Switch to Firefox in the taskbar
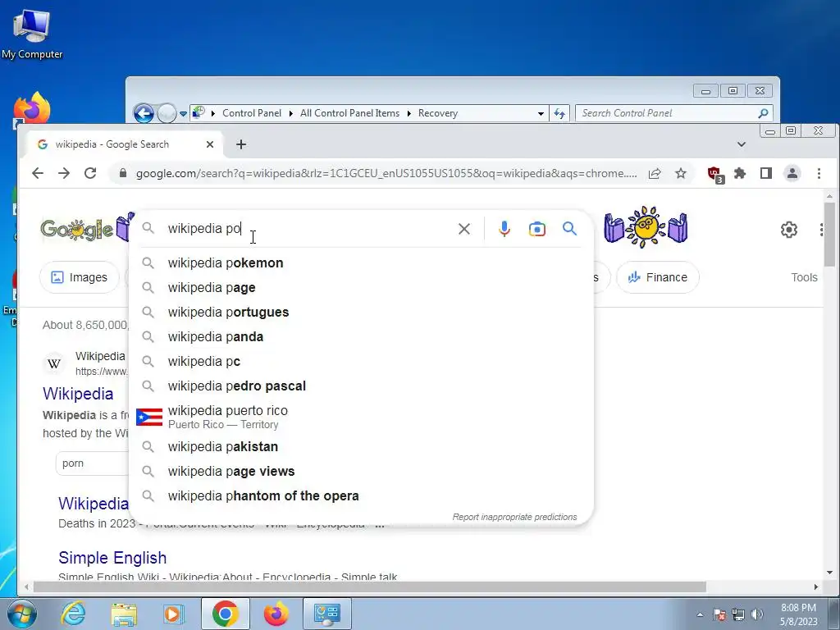Screen dimensions: 840x630 click(276, 614)
